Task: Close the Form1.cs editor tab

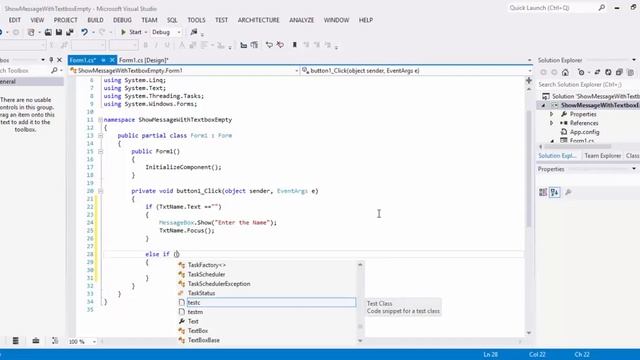Action: click(x=112, y=60)
